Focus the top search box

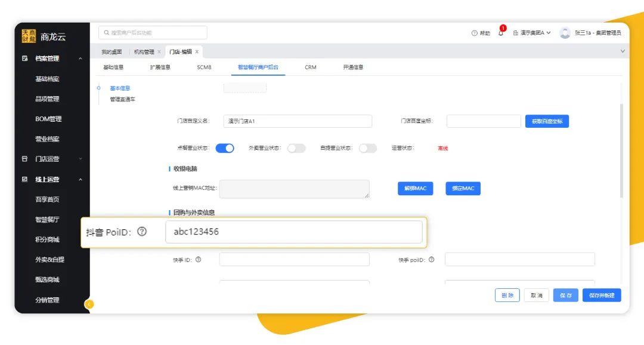[x=153, y=32]
